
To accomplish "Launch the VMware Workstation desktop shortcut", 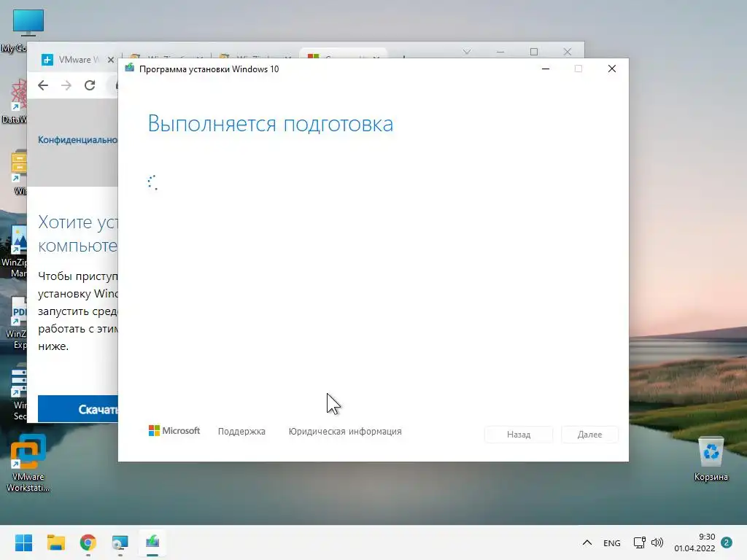I will 28,463.
